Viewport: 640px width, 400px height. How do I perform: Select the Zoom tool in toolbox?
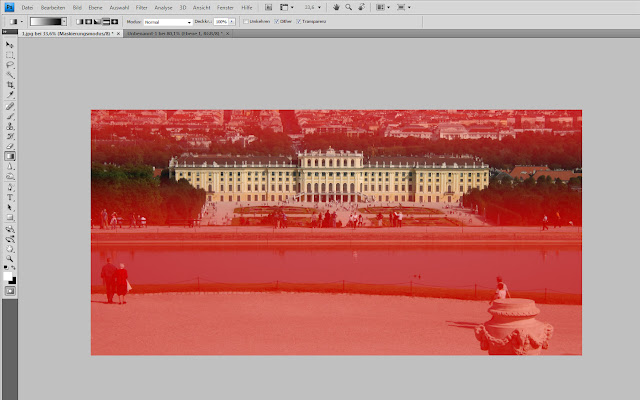[10, 259]
